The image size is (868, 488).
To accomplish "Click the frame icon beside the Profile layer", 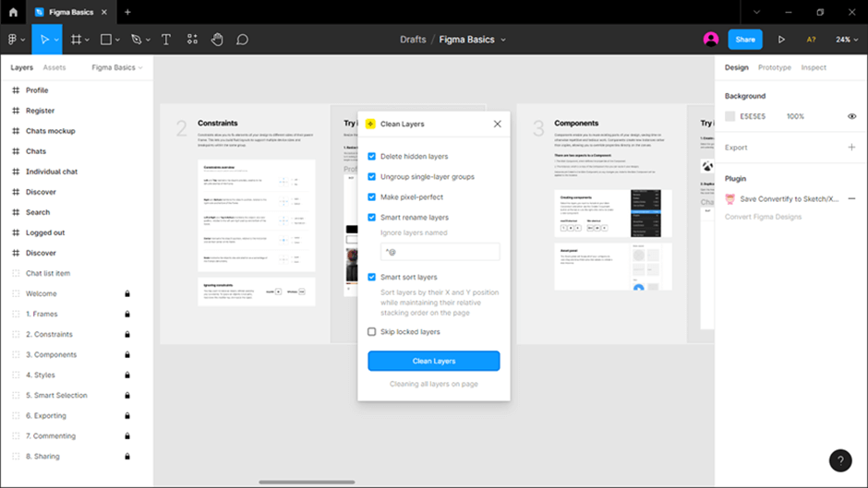I will pyautogui.click(x=16, y=90).
